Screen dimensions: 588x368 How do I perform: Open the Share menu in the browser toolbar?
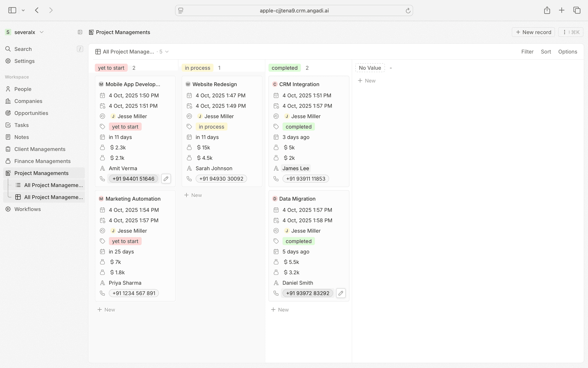(547, 10)
